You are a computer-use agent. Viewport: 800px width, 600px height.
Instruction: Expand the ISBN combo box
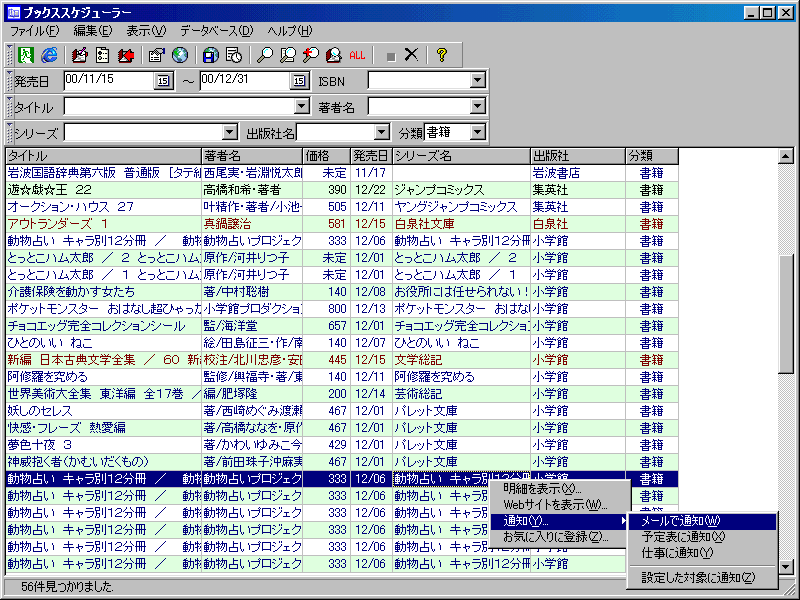point(478,81)
